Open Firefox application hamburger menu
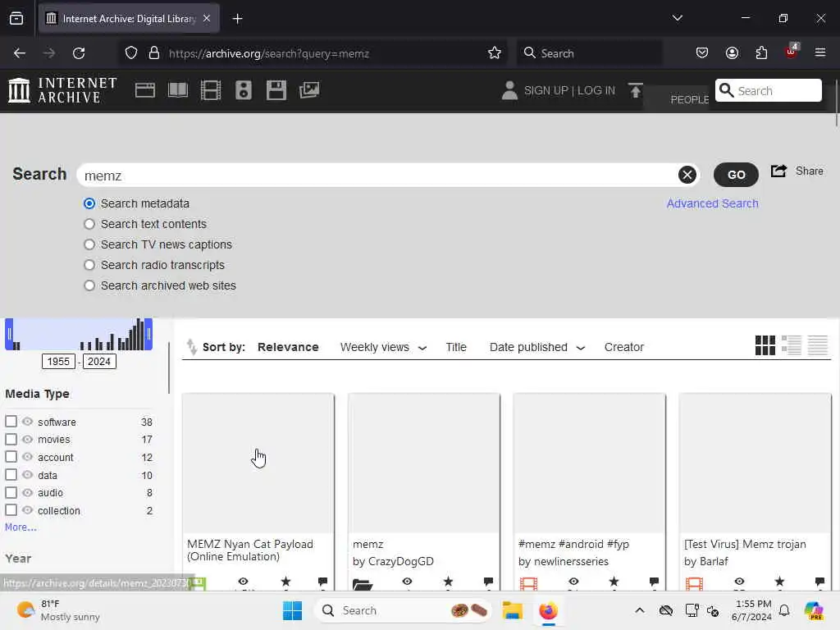 pyautogui.click(x=820, y=52)
